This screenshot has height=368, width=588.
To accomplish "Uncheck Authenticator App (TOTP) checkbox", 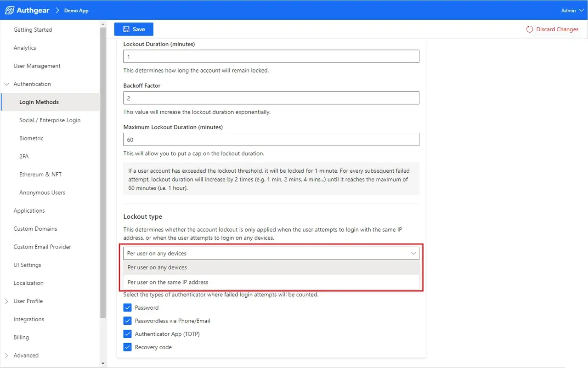I will [128, 334].
